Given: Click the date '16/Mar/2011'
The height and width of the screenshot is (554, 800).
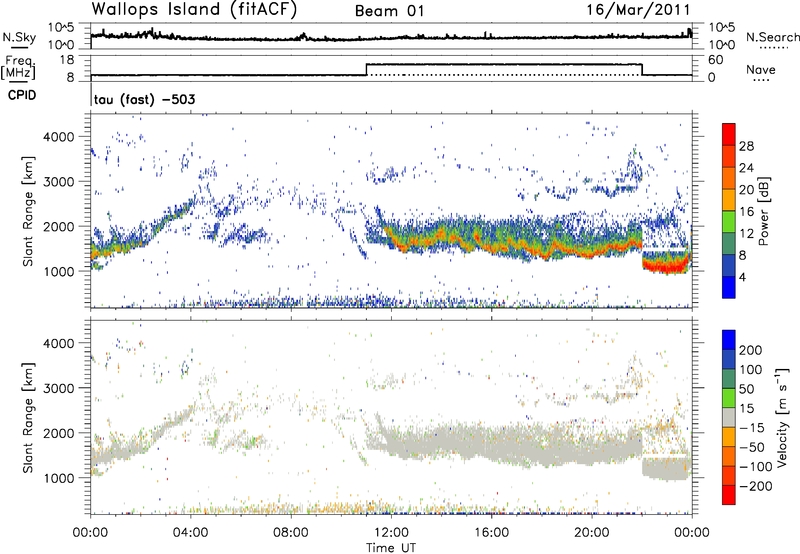Looking at the screenshot, I should click(638, 10).
